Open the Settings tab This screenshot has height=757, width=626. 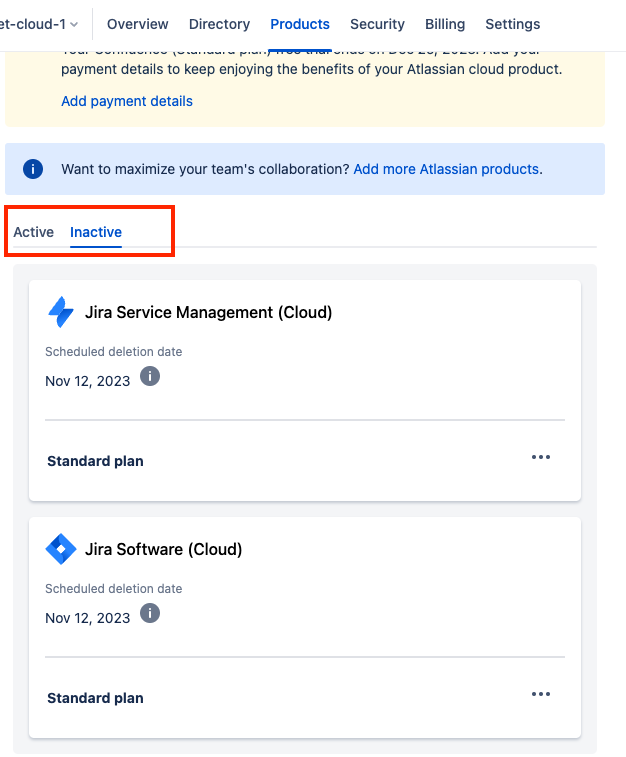coord(513,24)
